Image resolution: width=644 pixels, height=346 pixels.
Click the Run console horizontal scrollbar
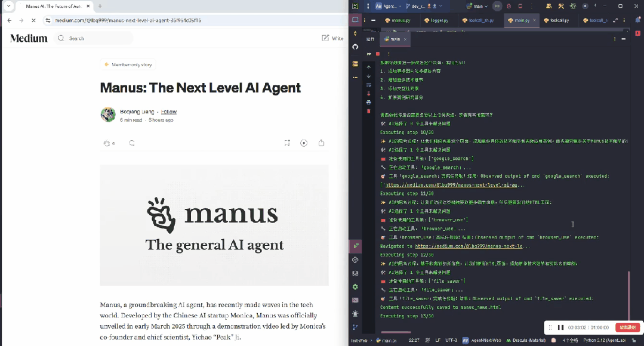coord(396,332)
